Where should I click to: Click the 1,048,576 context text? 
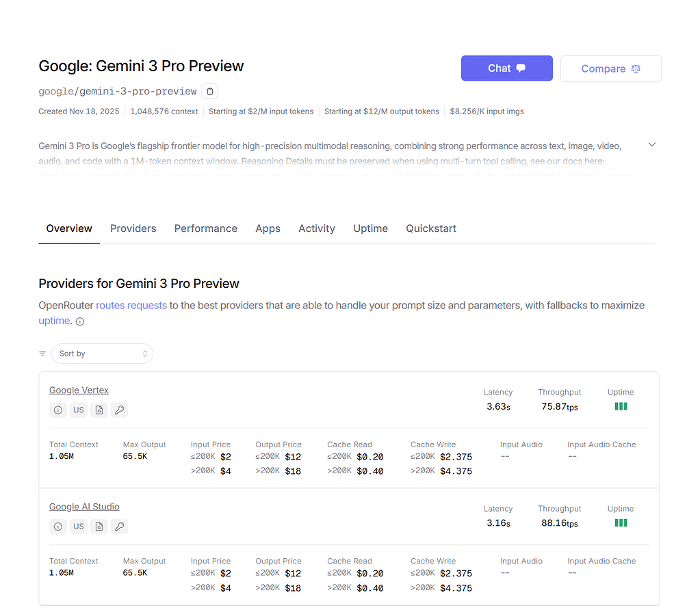coord(164,111)
